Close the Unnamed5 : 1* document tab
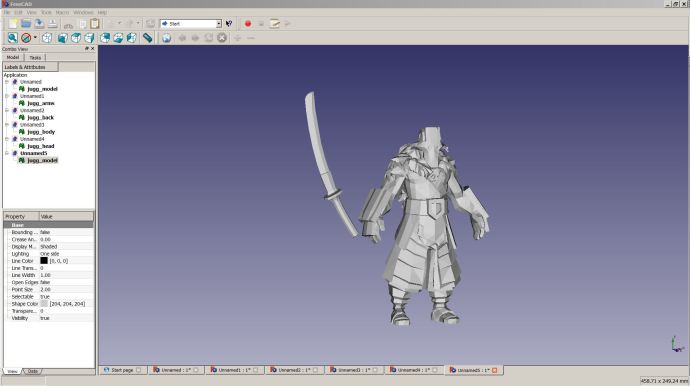 tap(495, 370)
